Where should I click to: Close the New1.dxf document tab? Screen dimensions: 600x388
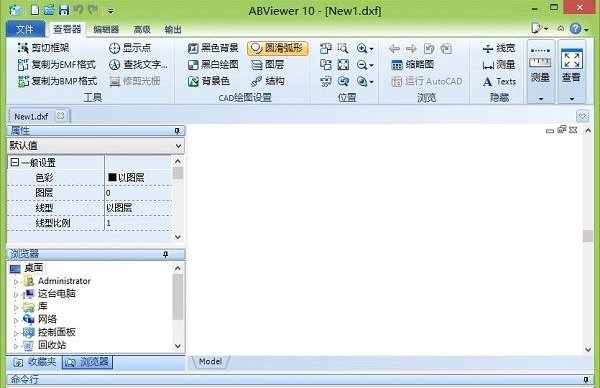(60, 116)
